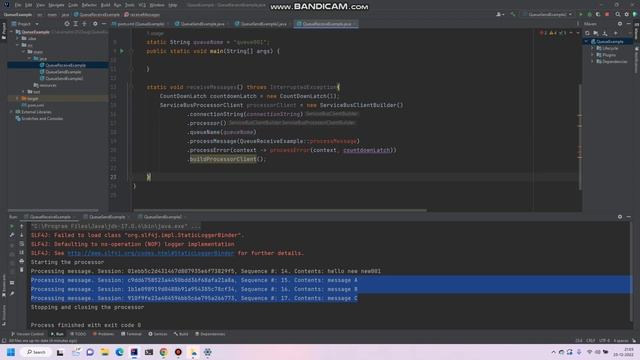This screenshot has height=360, width=640.
Task: Click the Select Opened File target icon
Action: 67,24
